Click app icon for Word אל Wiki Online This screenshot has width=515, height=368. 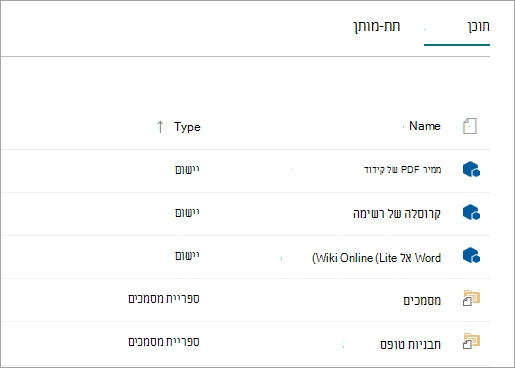coord(471,255)
